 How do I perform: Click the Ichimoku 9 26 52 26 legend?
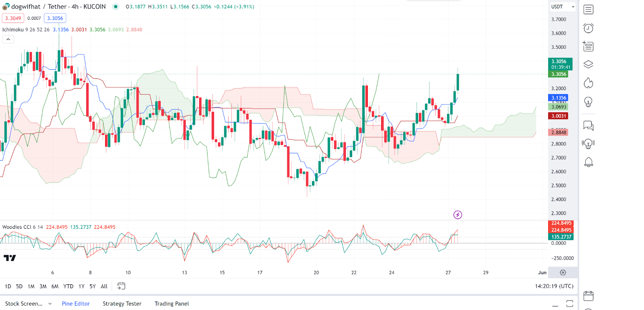tap(26, 29)
